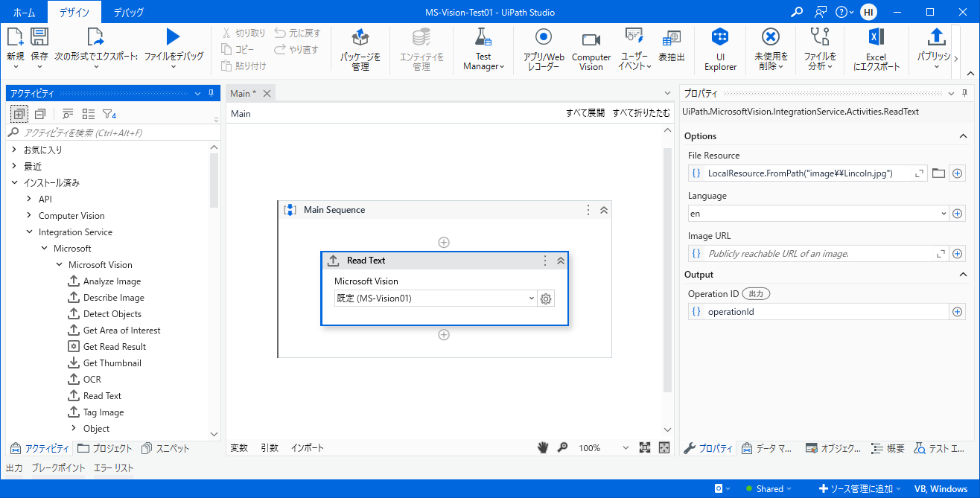The height and width of the screenshot is (498, 980).
Task: Open the search magnifier in title bar
Action: 797,12
